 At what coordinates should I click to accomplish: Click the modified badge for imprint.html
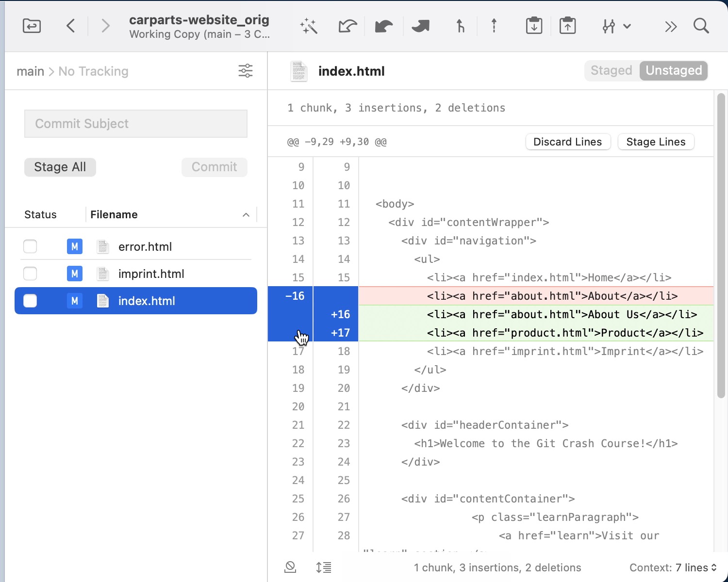click(x=75, y=274)
